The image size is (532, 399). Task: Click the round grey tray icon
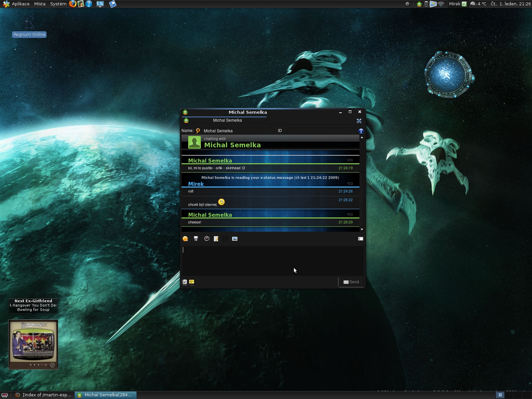coord(407,4)
